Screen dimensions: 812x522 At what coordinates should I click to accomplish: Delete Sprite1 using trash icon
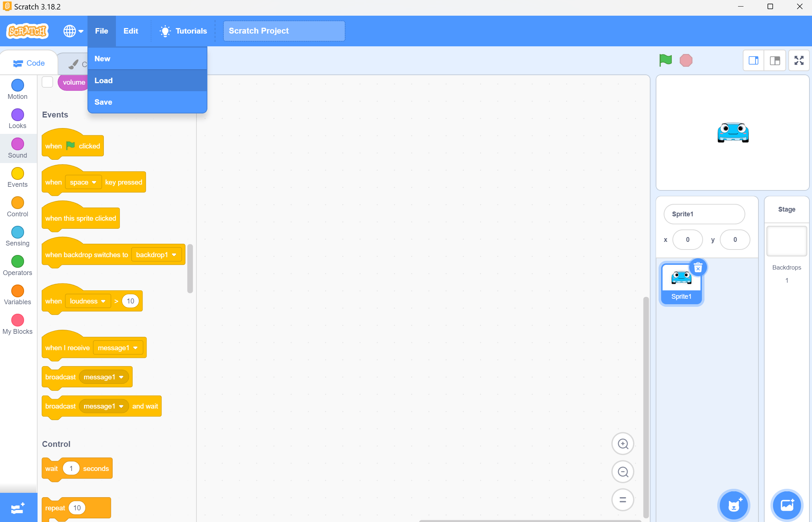pos(698,268)
